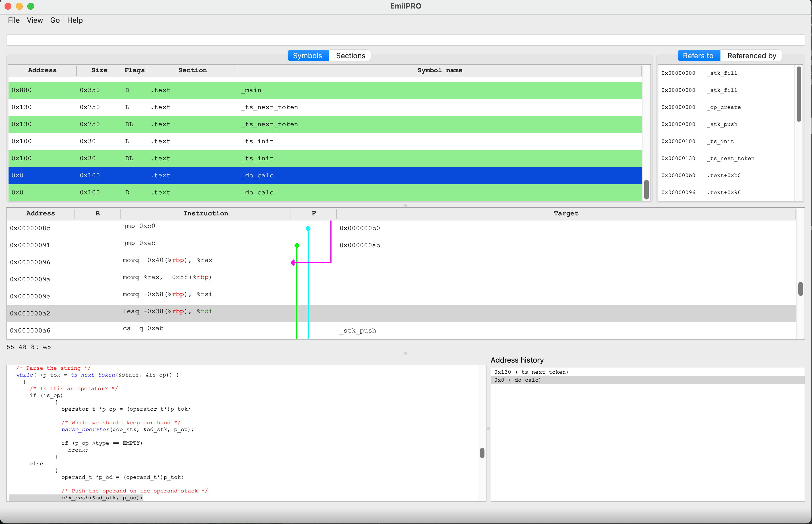Follow the parse_operator link in source code
The height and width of the screenshot is (524, 812).
point(86,429)
